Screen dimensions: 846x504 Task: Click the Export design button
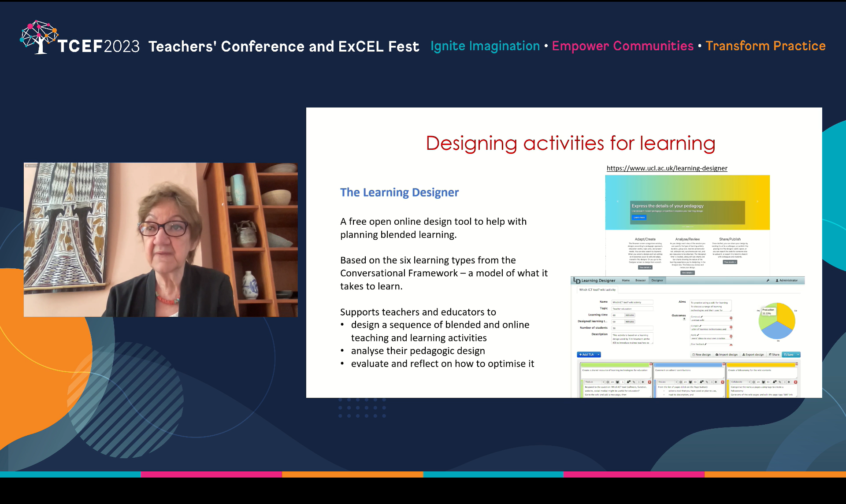click(x=753, y=355)
